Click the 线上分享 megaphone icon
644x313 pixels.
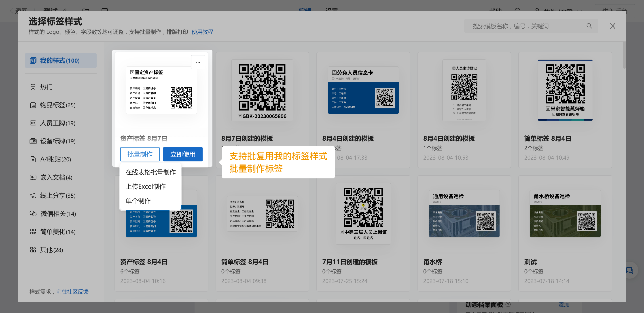coord(33,195)
